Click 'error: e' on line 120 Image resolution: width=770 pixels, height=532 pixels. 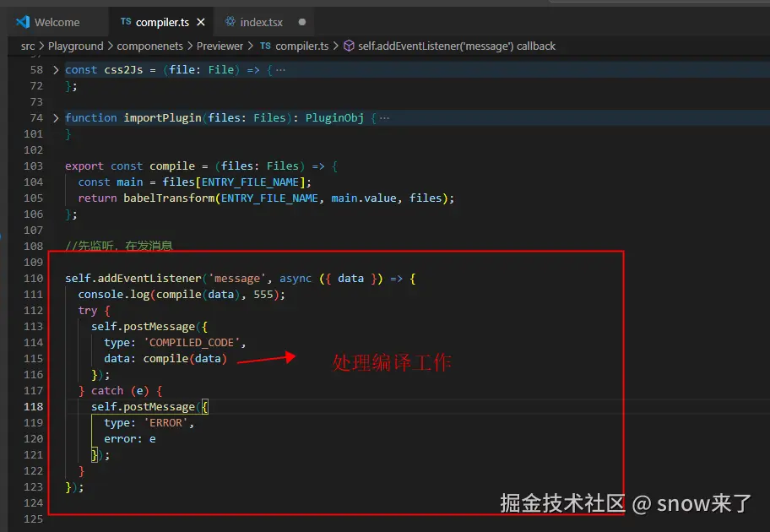click(130, 439)
